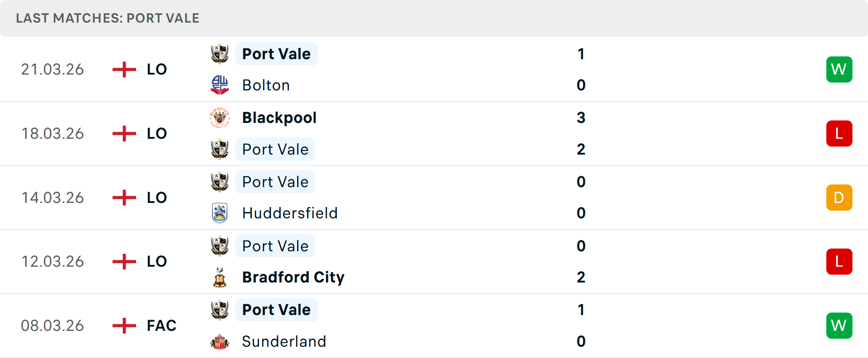Click the Blackpool club crest
Screen dimensions: 868x358
[x=220, y=118]
